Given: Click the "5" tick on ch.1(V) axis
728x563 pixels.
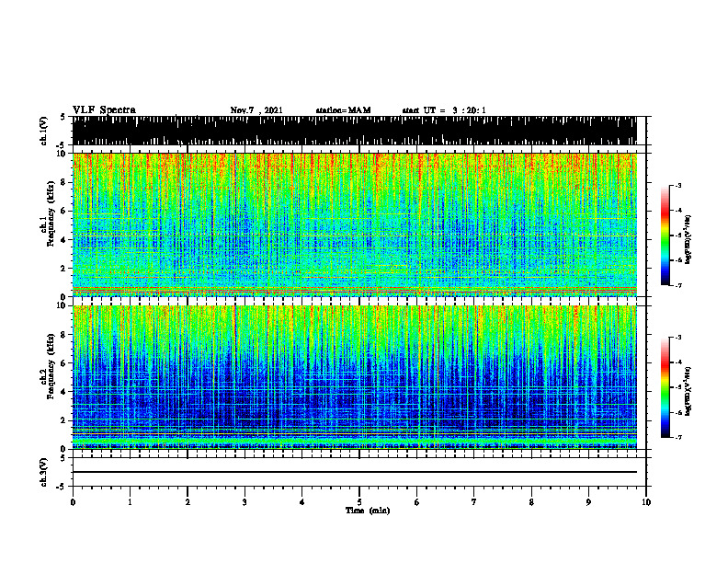Looking at the screenshot, I should click(63, 118).
